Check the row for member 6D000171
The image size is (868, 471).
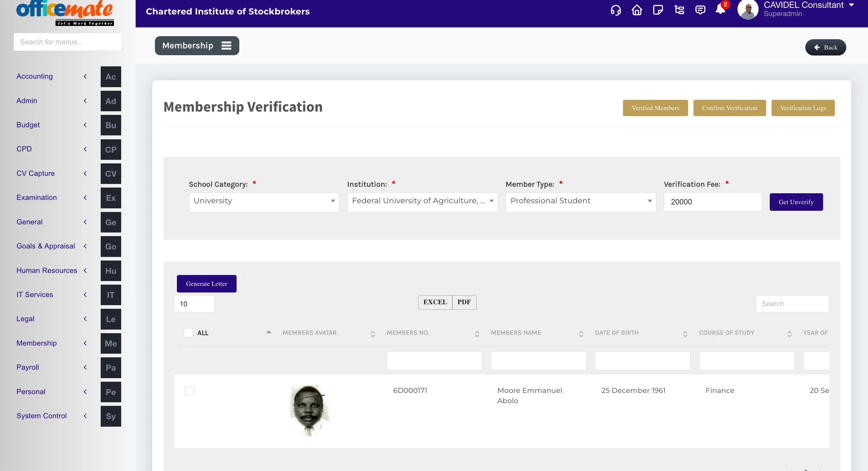coord(190,391)
